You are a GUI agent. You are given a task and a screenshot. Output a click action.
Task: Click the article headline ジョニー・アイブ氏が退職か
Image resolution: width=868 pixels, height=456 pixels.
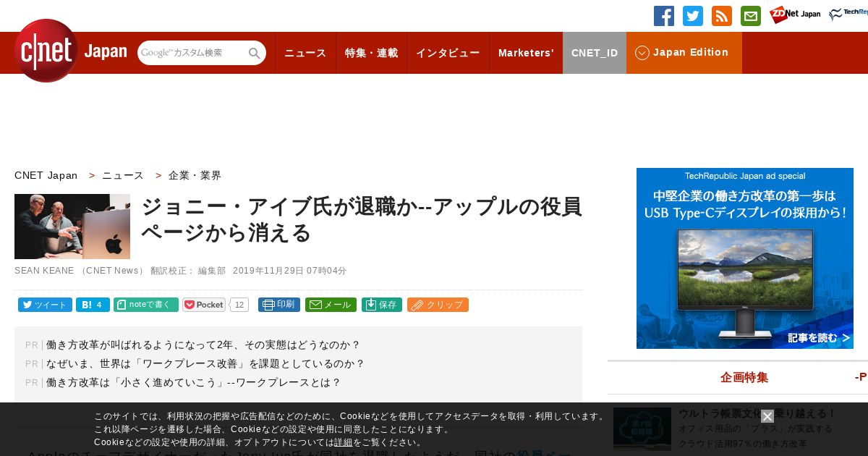pyautogui.click(x=362, y=219)
